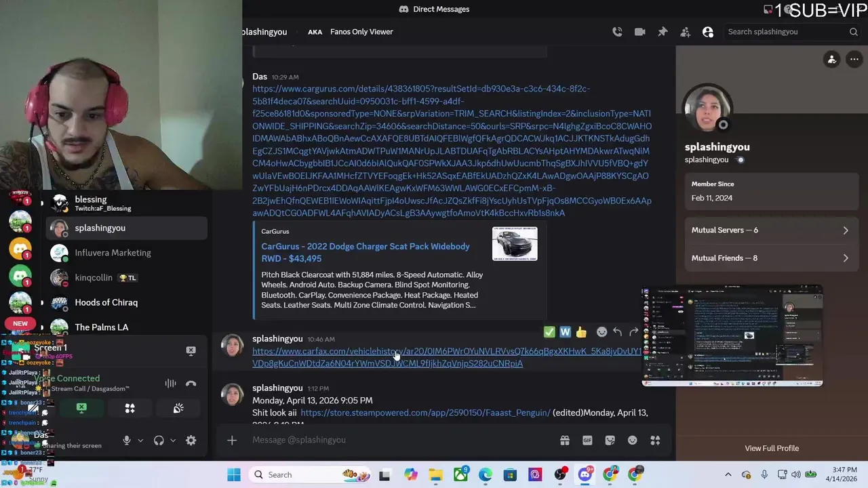Open noise suppression waveform icon
The image size is (868, 488).
(170, 384)
